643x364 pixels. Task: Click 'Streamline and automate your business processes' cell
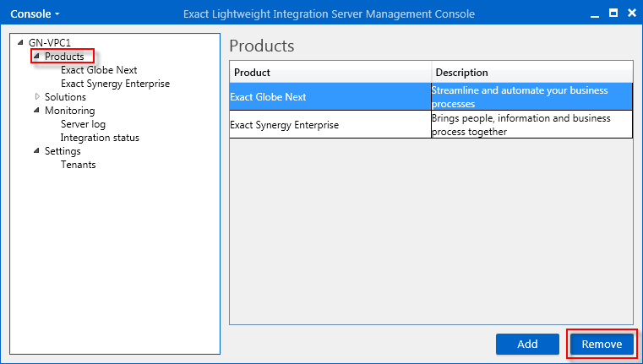[x=531, y=97]
